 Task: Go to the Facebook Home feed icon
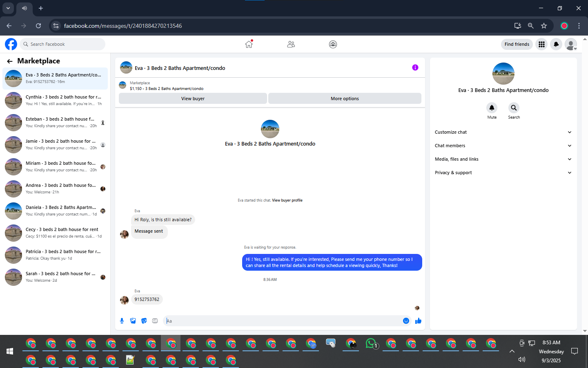(x=249, y=44)
